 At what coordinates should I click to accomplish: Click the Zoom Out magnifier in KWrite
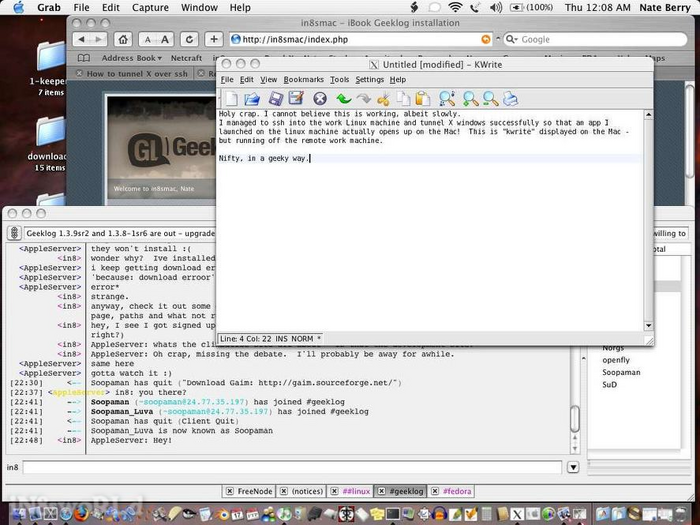coord(490,99)
